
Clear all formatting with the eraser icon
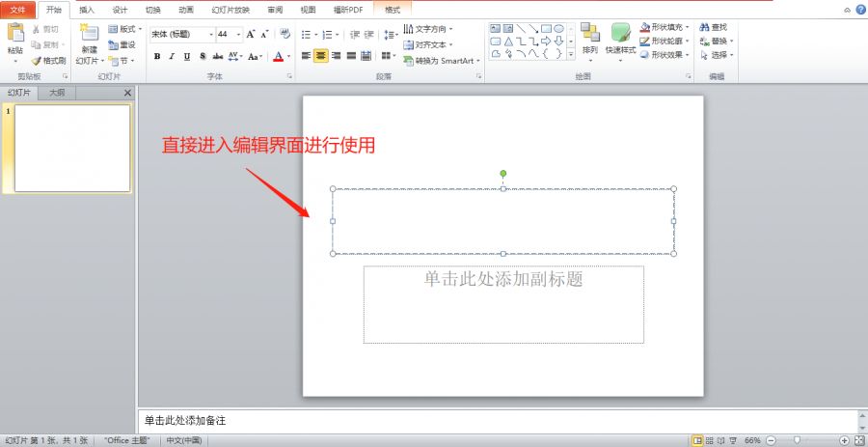[285, 34]
